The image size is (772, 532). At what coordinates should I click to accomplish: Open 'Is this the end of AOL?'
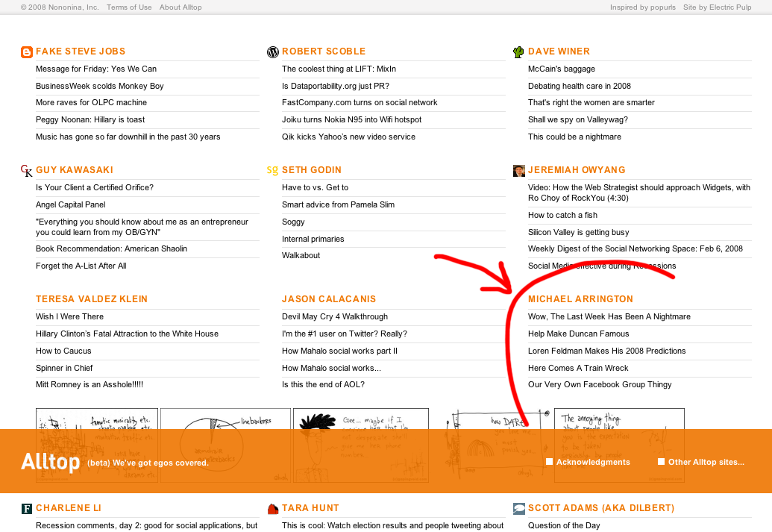point(323,385)
